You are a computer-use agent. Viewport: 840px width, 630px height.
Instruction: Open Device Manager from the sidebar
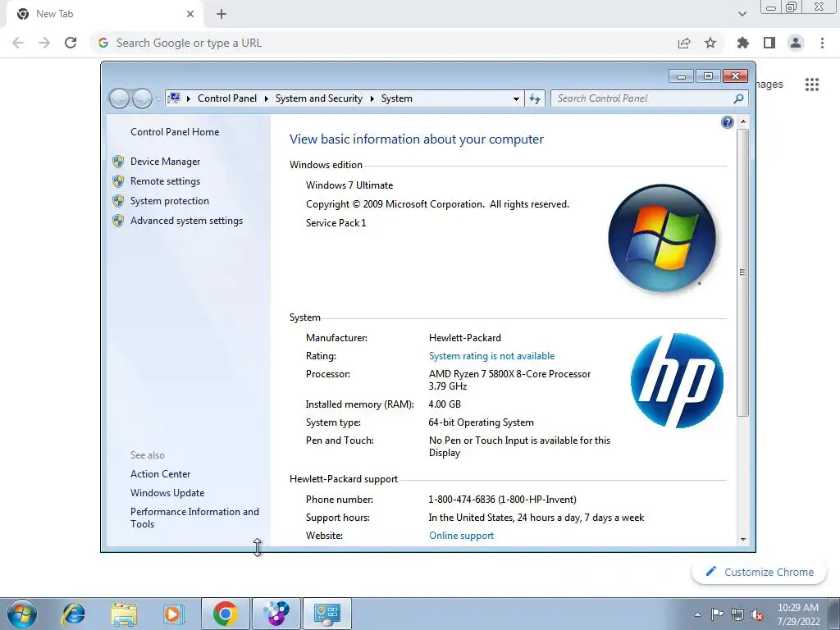[x=165, y=162]
